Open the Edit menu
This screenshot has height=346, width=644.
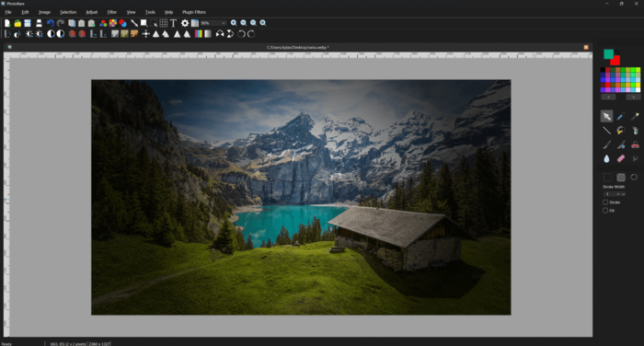[x=25, y=12]
